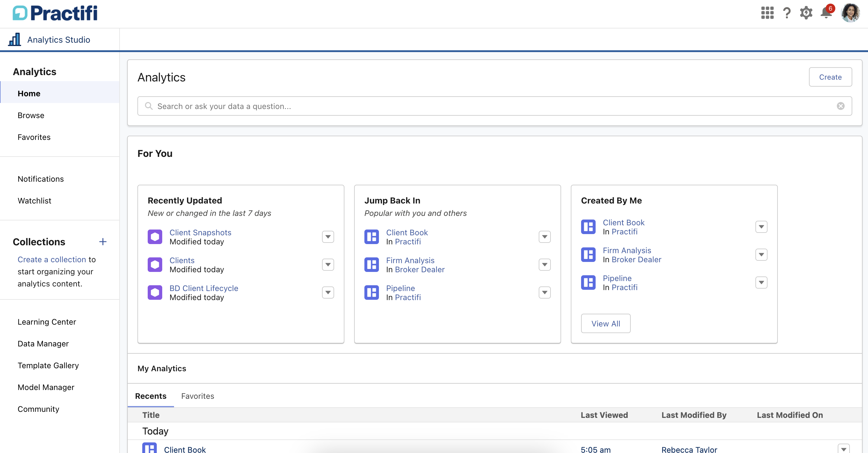868x453 pixels.
Task: Click the Last Modified On column header
Action: point(790,415)
